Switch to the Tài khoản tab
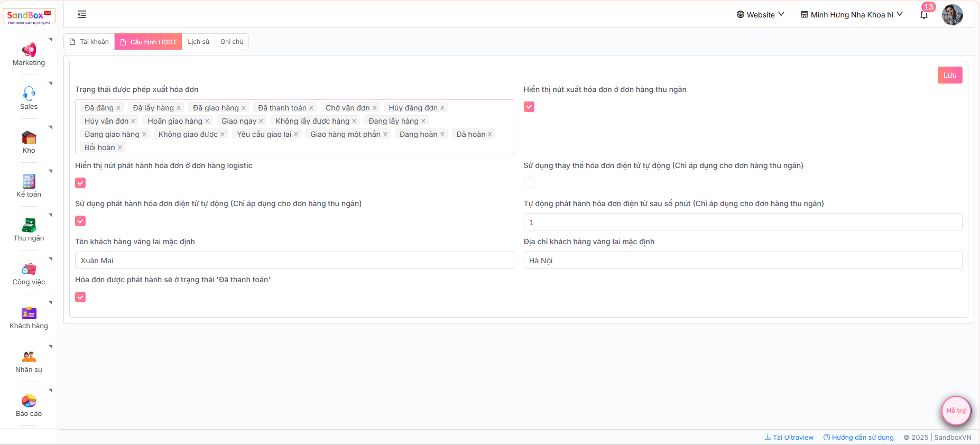Image resolution: width=980 pixels, height=445 pixels. click(89, 42)
